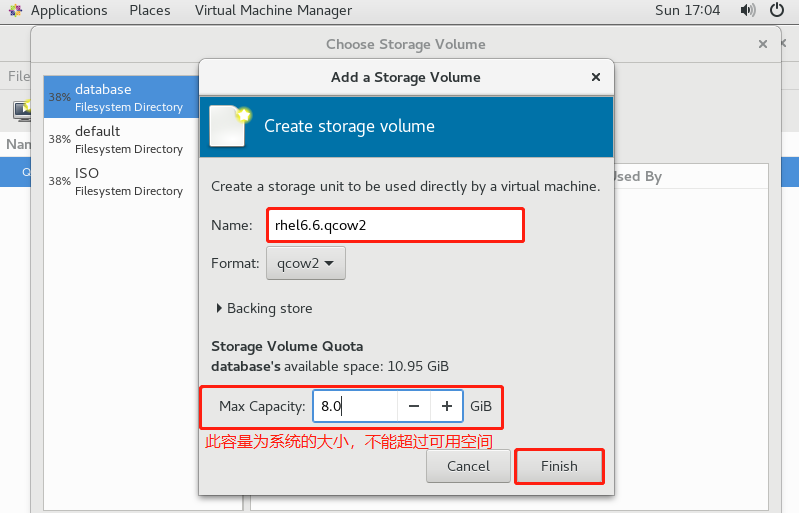
Task: Click the Applications menu icon
Action: [x=15, y=11]
